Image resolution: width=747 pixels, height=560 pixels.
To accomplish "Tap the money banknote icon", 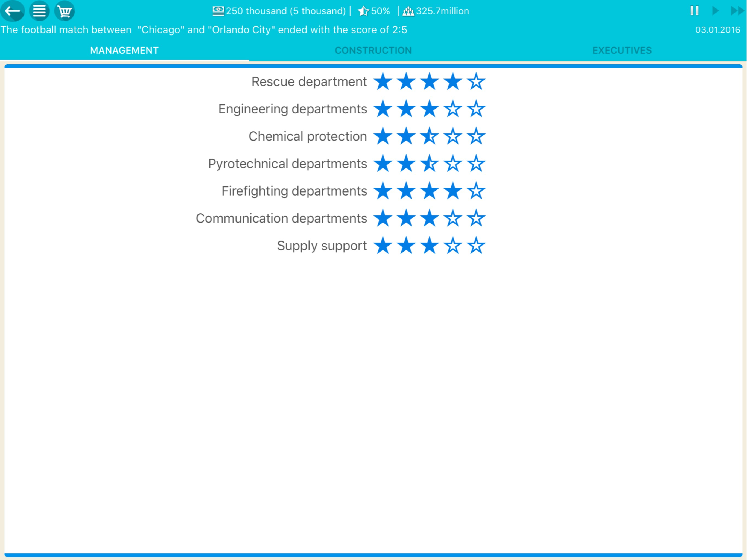I will (218, 11).
